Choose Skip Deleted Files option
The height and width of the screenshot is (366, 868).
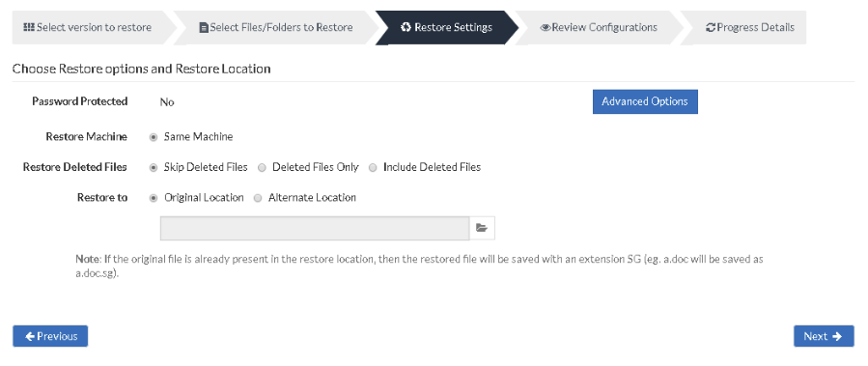click(x=154, y=167)
